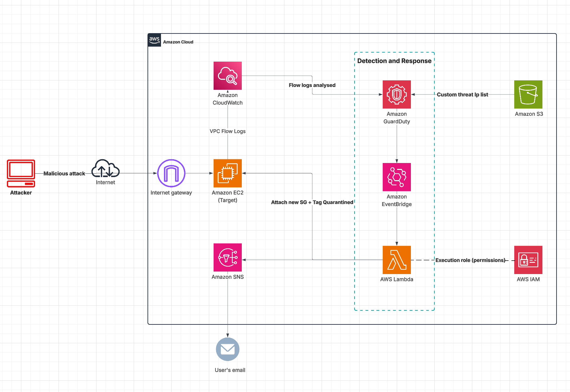
Task: Select the "User's email" caption
Action: [x=230, y=370]
